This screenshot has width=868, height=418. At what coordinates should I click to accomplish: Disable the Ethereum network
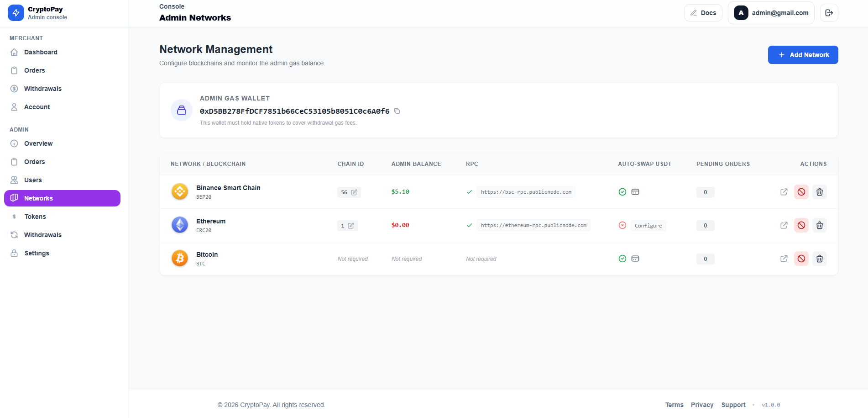pos(801,225)
